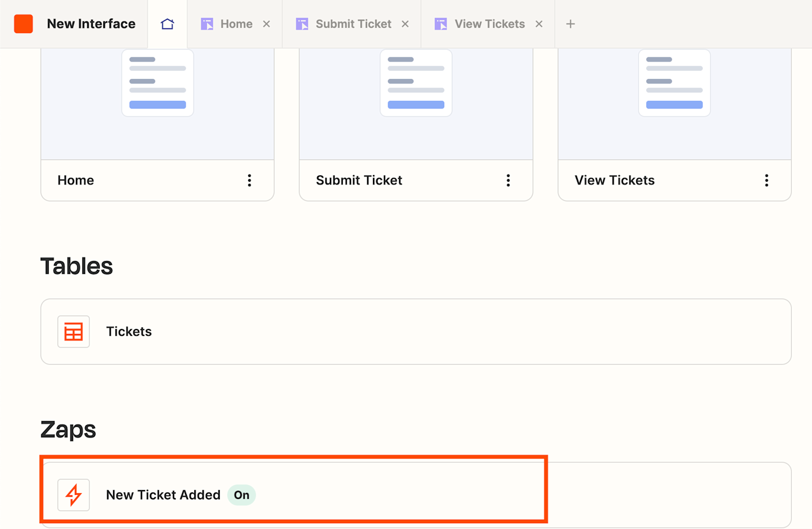Click the Tickets table icon
Viewport: 812px width, 529px height.
click(74, 332)
